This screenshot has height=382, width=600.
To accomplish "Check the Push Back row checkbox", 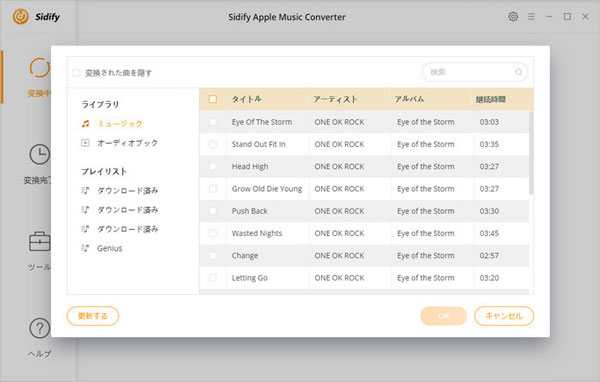I will click(x=213, y=211).
